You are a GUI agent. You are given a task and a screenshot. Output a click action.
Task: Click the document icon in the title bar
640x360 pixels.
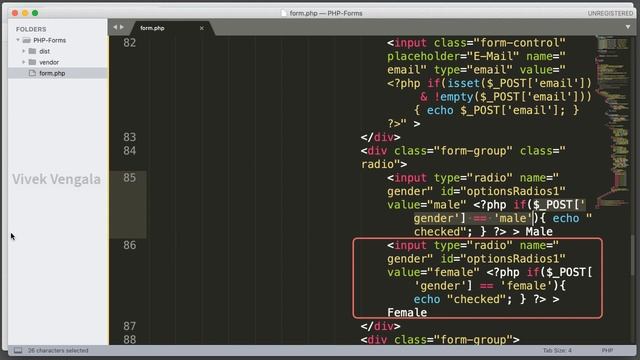[284, 13]
